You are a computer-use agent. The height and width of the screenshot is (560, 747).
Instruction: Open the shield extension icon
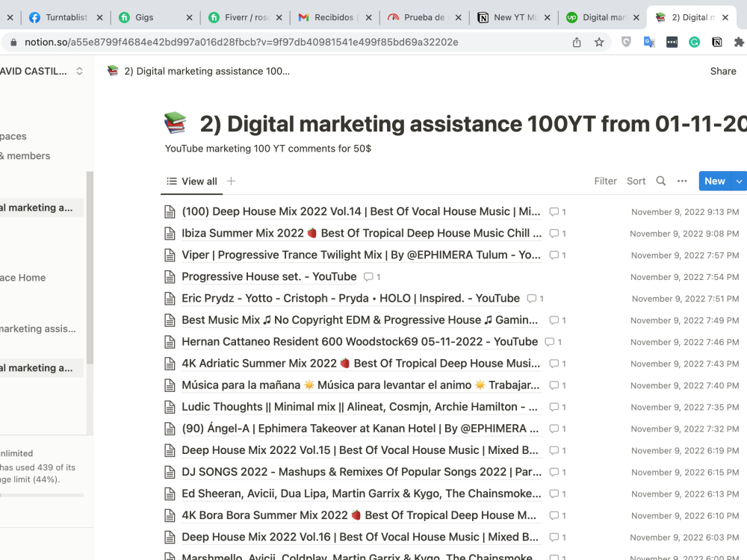(x=626, y=43)
